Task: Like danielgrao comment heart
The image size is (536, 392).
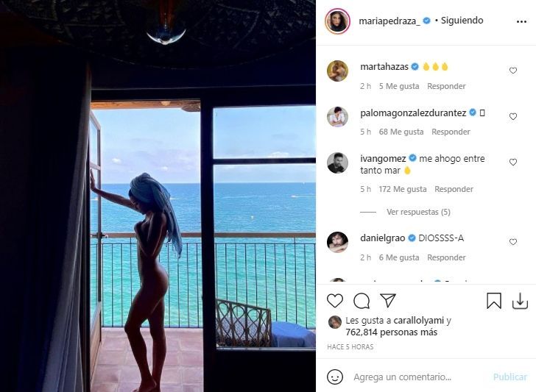Action: pos(512,242)
